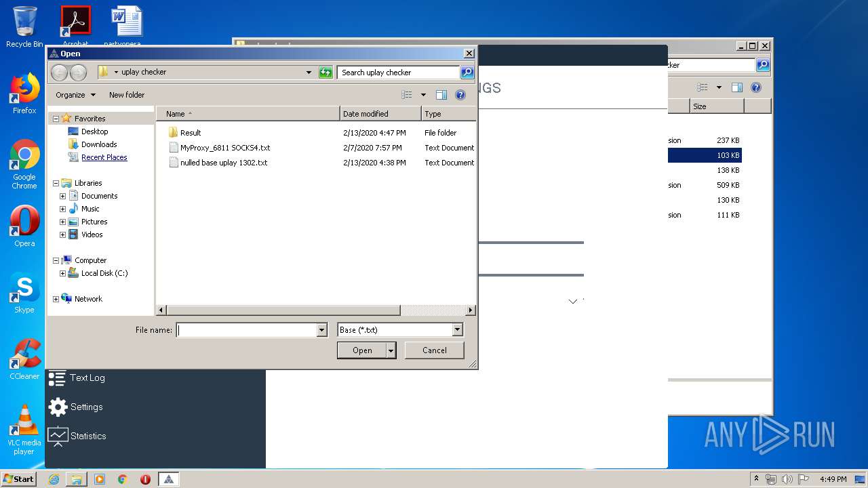Collapse the Favorites tree section
868x488 pixels.
coord(56,119)
